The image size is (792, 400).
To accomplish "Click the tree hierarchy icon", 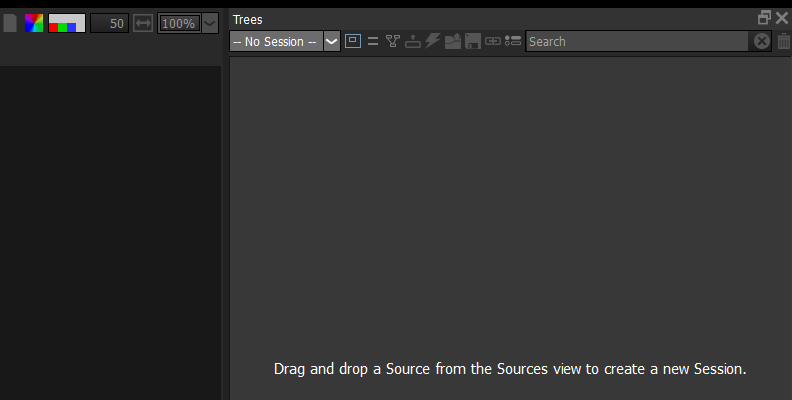I will 393,41.
